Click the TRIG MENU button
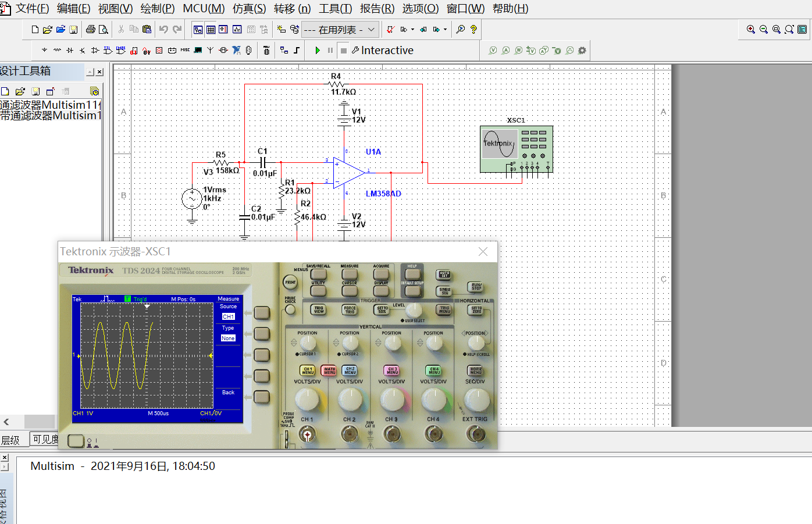The height and width of the screenshot is (524, 812). point(444,309)
